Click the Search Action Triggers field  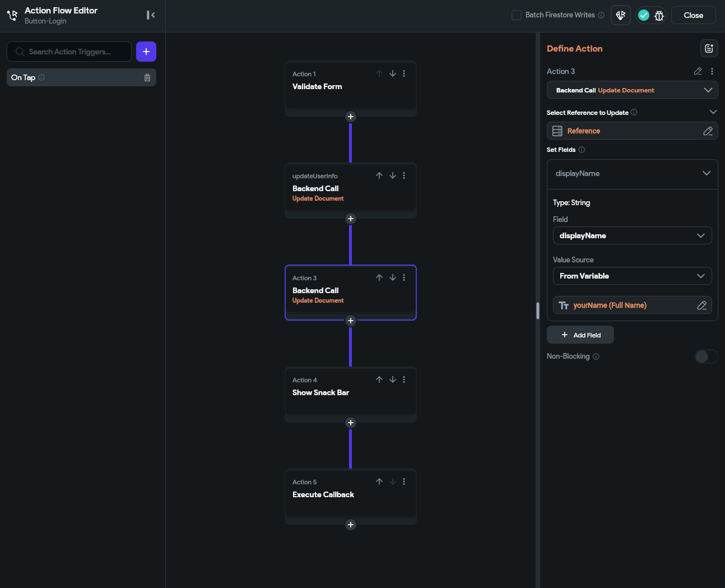click(x=69, y=52)
